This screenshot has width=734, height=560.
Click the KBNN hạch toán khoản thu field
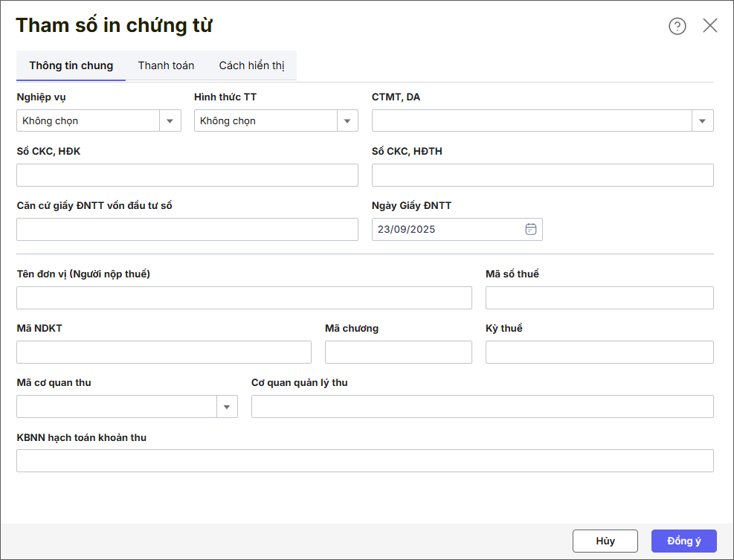click(x=364, y=460)
